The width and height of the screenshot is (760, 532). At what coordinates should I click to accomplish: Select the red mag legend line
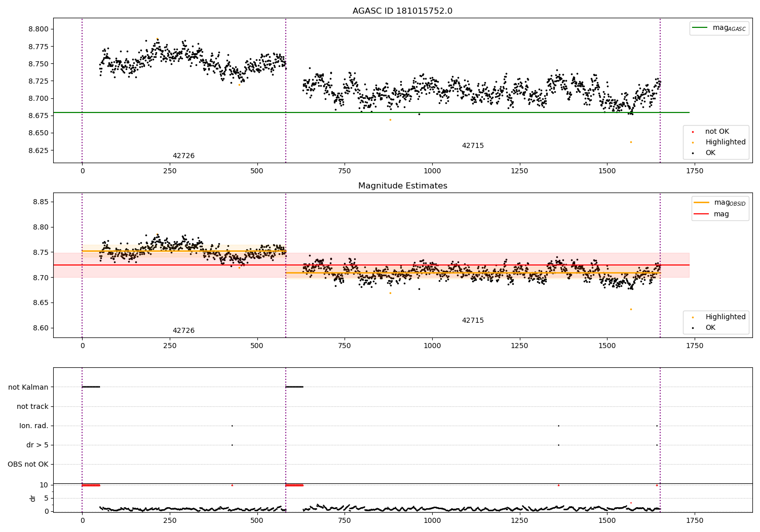click(x=702, y=214)
